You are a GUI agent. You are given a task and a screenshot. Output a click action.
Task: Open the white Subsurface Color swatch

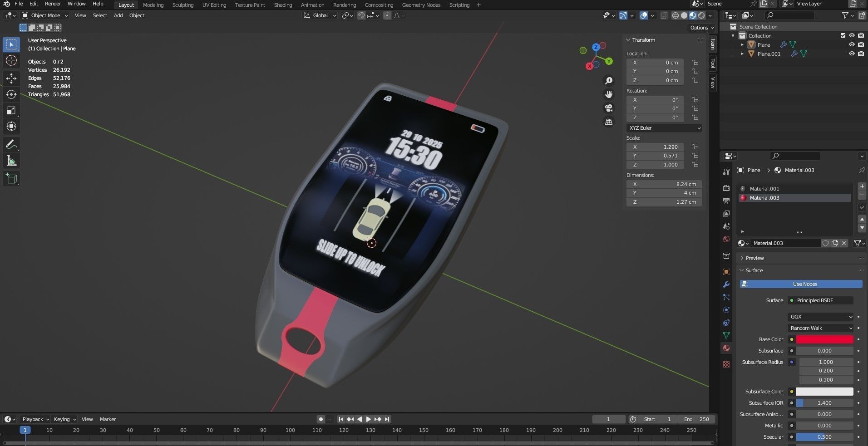(x=824, y=392)
